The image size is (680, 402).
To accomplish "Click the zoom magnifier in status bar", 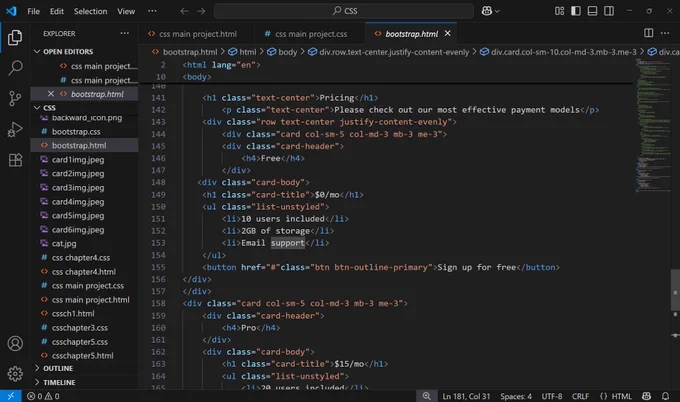I will click(x=426, y=396).
